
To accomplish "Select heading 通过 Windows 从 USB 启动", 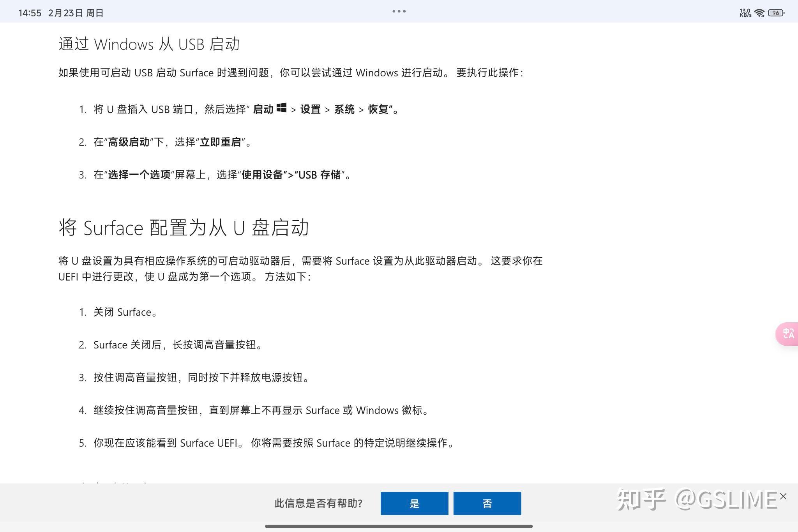I will [x=149, y=44].
